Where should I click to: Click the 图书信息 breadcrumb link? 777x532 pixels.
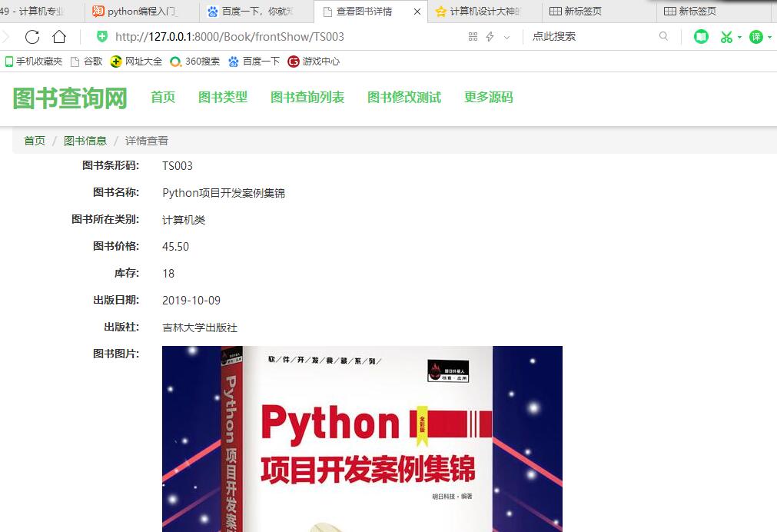click(85, 141)
